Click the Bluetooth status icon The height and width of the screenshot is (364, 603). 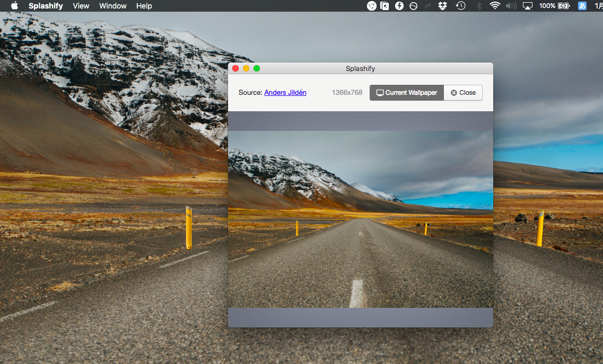[x=478, y=6]
